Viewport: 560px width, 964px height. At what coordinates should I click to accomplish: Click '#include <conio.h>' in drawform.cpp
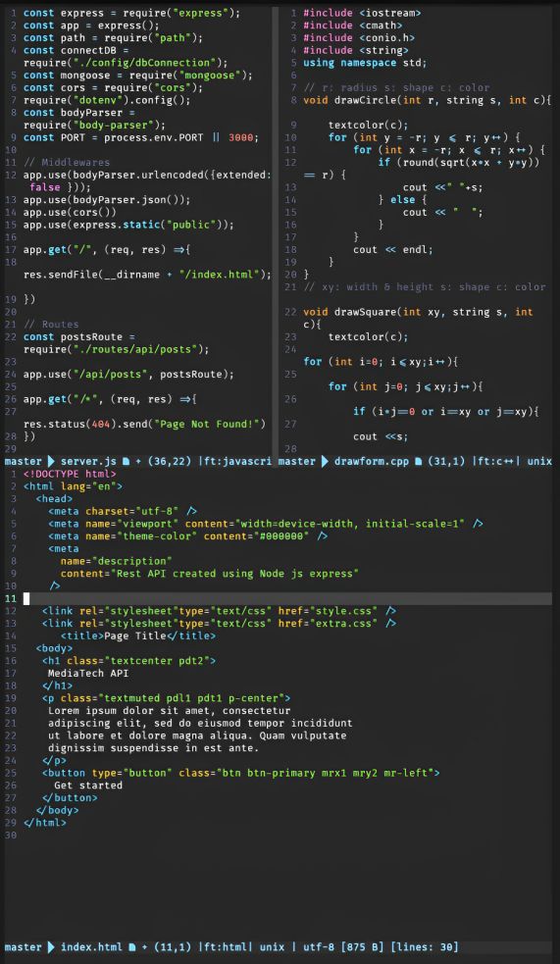(357, 37)
